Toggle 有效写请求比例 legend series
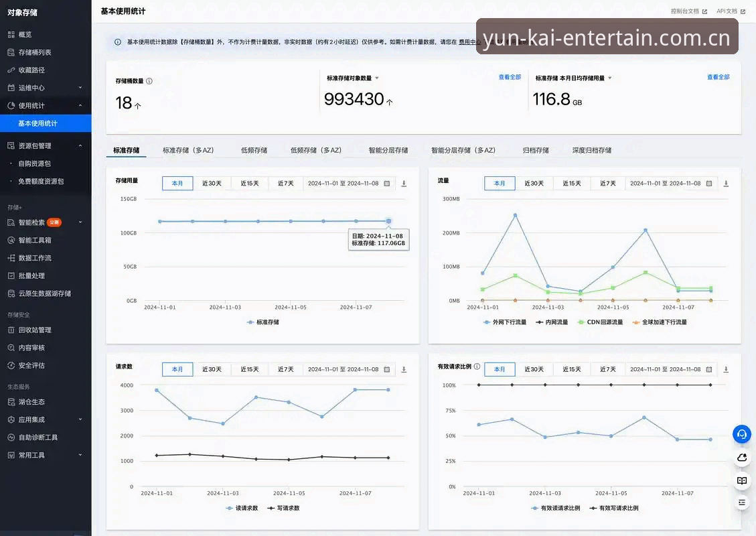756x536 pixels. 614,508
